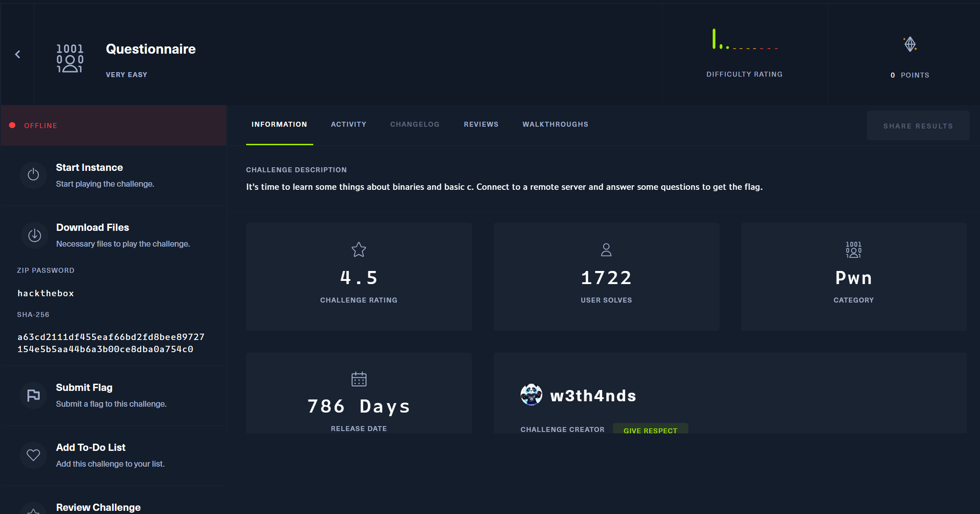Click the Start Instance heading
Screen dimensions: 980x514
click(89, 168)
